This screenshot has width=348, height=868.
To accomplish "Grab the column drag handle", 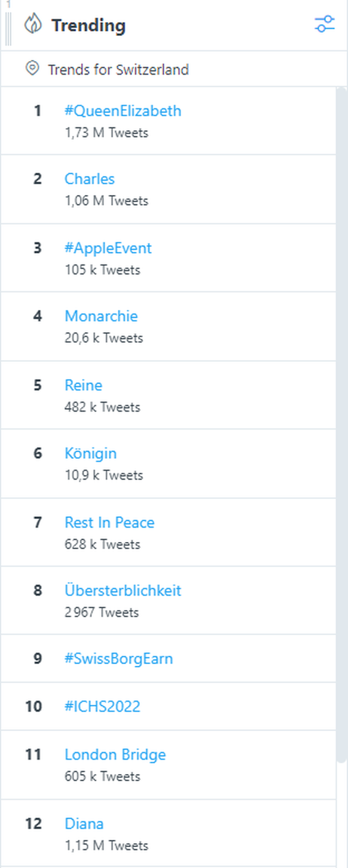I will coord(8,28).
